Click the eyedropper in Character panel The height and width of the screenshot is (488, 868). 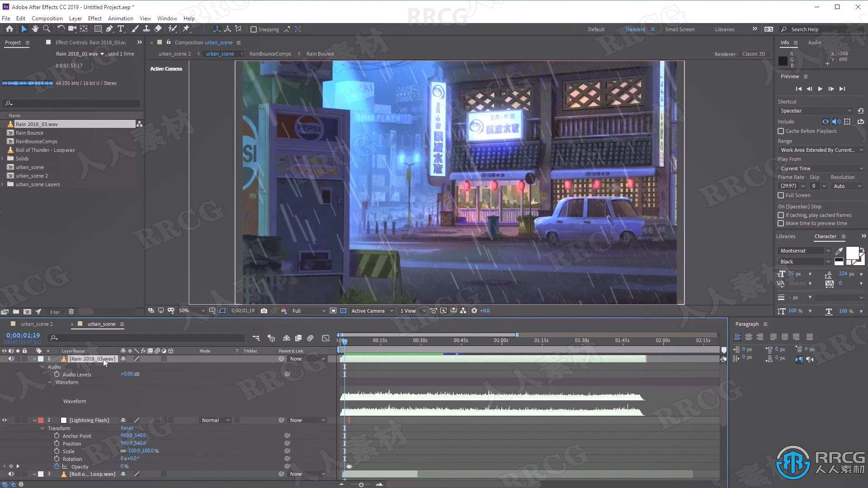tap(839, 251)
